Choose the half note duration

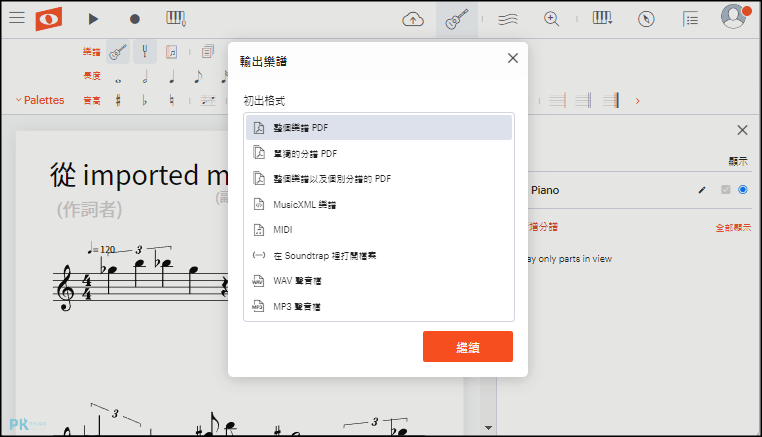145,76
